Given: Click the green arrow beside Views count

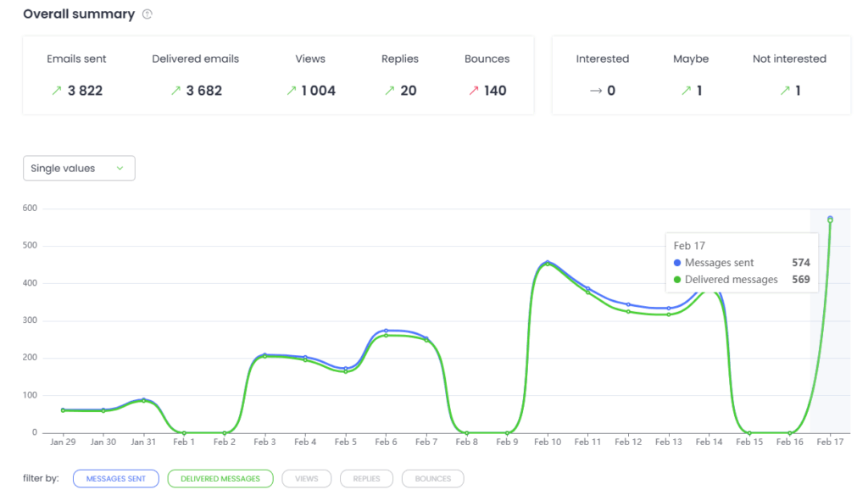Looking at the screenshot, I should [x=291, y=91].
